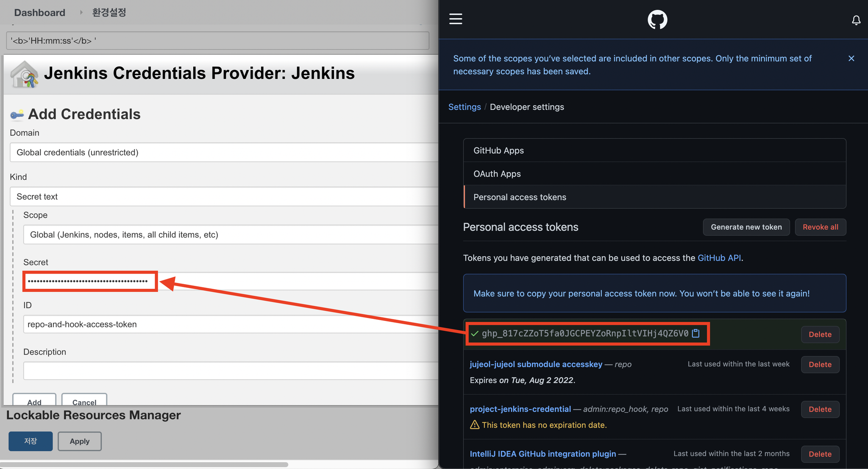The image size is (868, 469).
Task: Open 환경설정 breadcrumb item
Action: click(x=109, y=12)
